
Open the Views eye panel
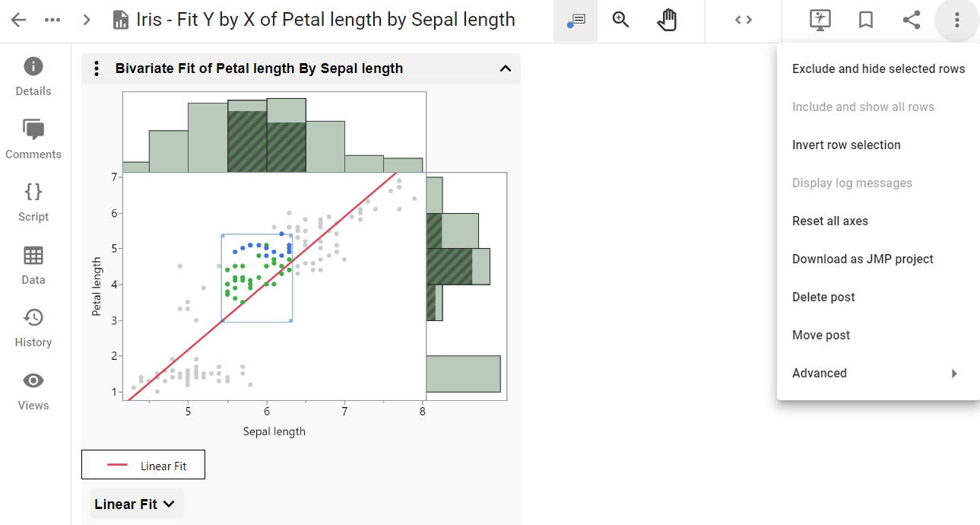point(33,391)
